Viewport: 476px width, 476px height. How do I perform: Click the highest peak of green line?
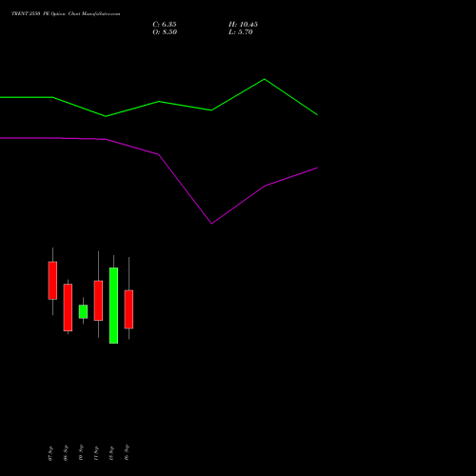tap(265, 79)
